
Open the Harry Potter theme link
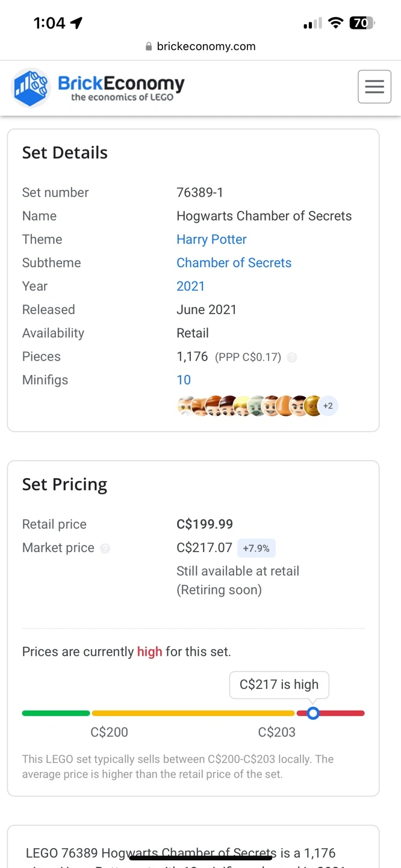(211, 239)
